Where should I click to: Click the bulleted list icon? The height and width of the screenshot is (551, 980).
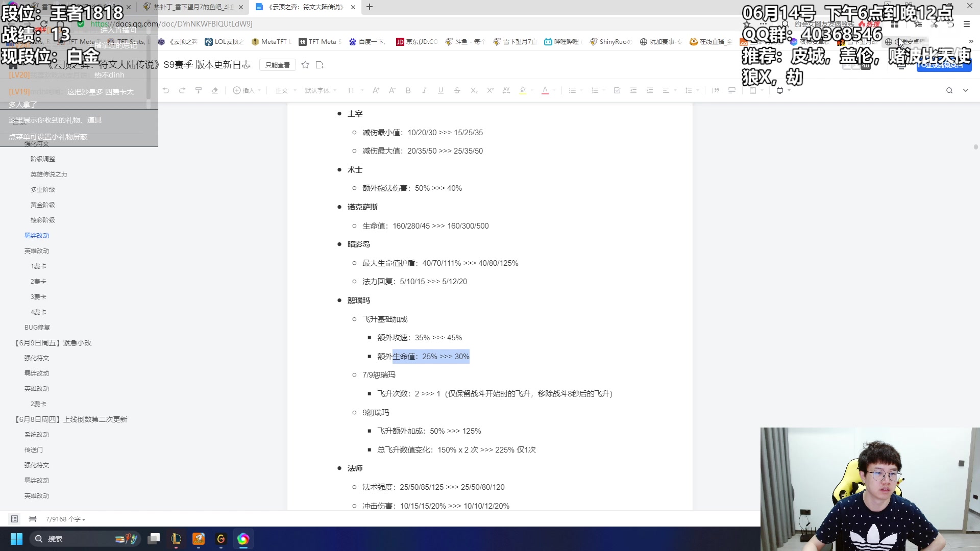pyautogui.click(x=572, y=90)
